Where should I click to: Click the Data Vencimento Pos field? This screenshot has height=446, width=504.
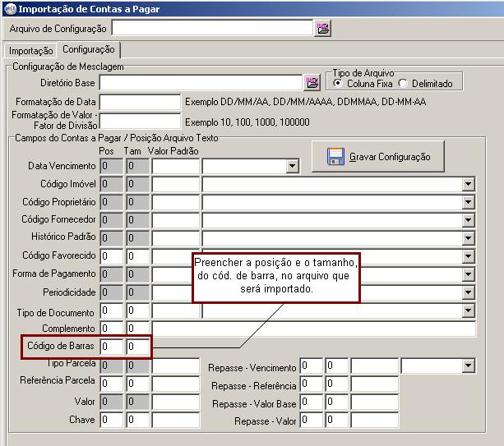(x=112, y=166)
